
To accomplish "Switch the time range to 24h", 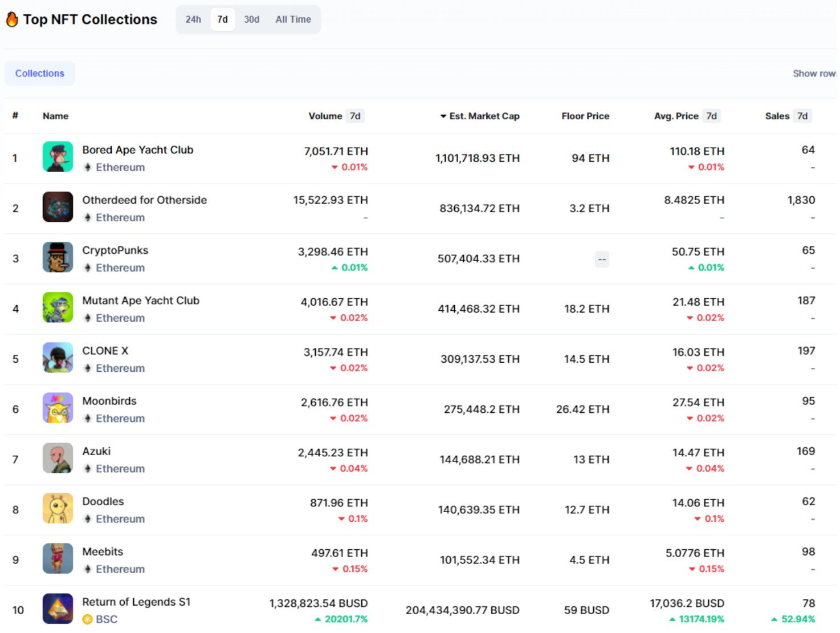I will click(193, 19).
